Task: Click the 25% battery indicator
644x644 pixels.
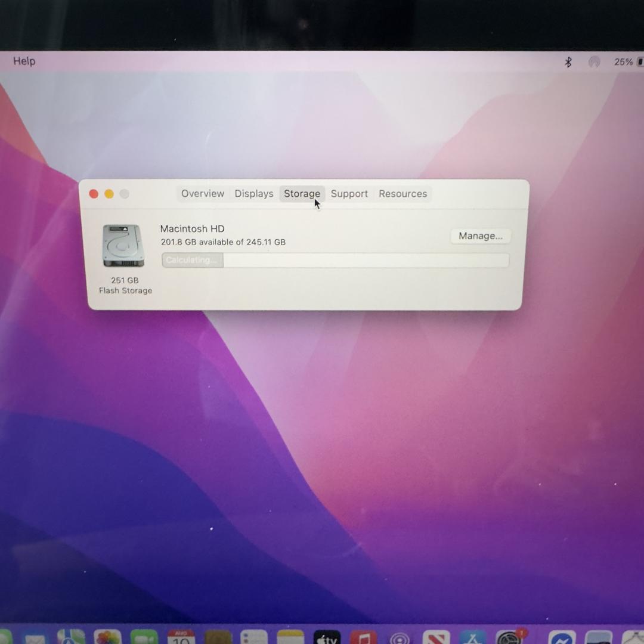Action: coord(628,62)
